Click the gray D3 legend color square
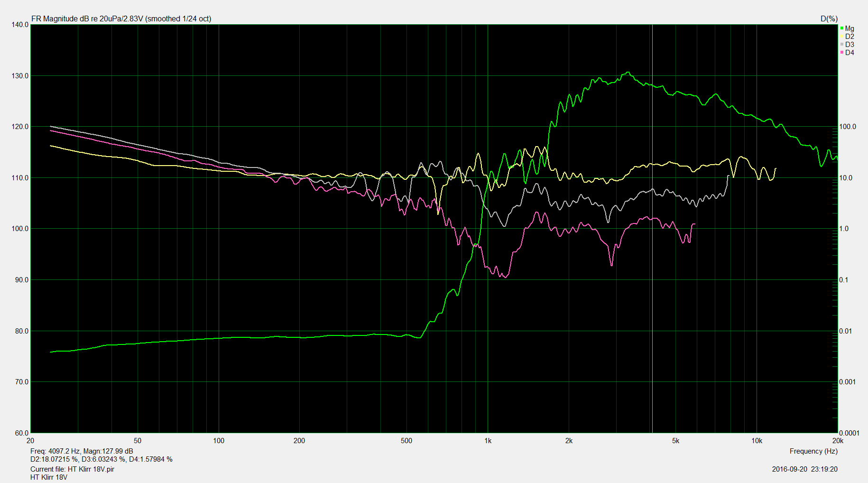The image size is (868, 483). click(842, 45)
